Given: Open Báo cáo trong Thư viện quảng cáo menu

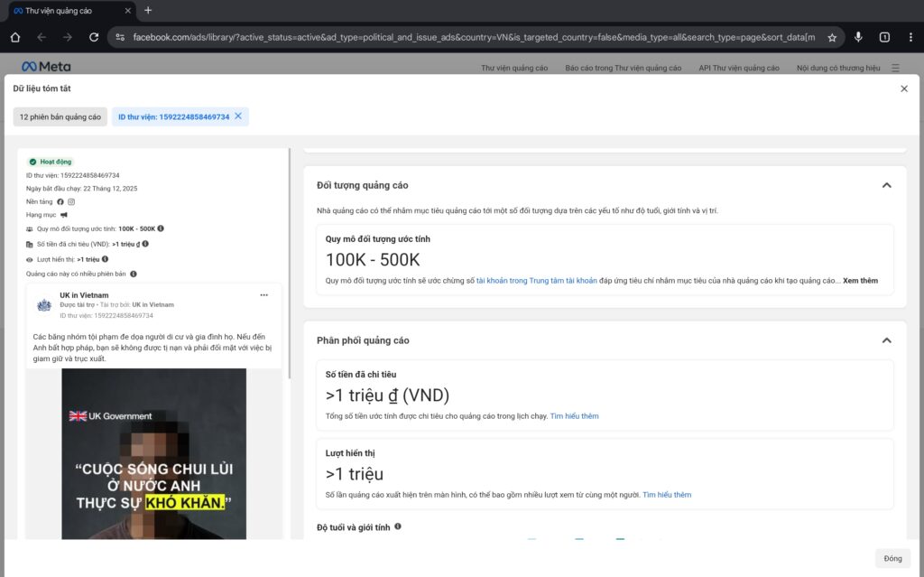Looking at the screenshot, I should (624, 68).
